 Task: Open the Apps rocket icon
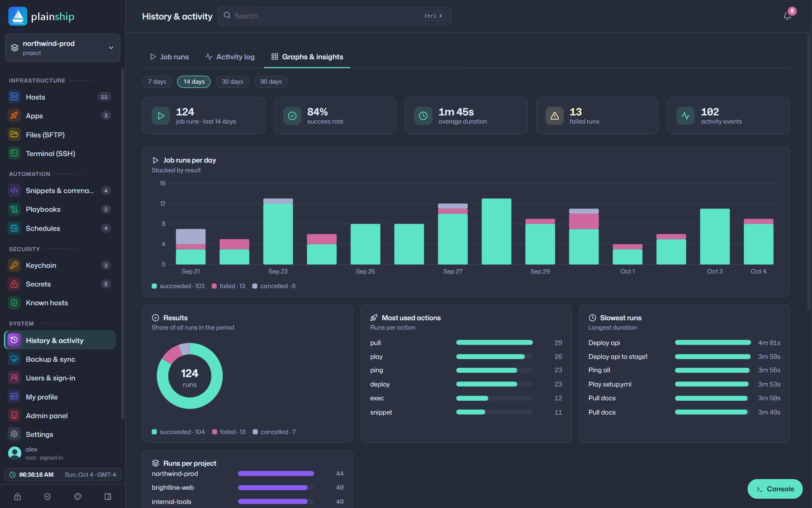14,115
